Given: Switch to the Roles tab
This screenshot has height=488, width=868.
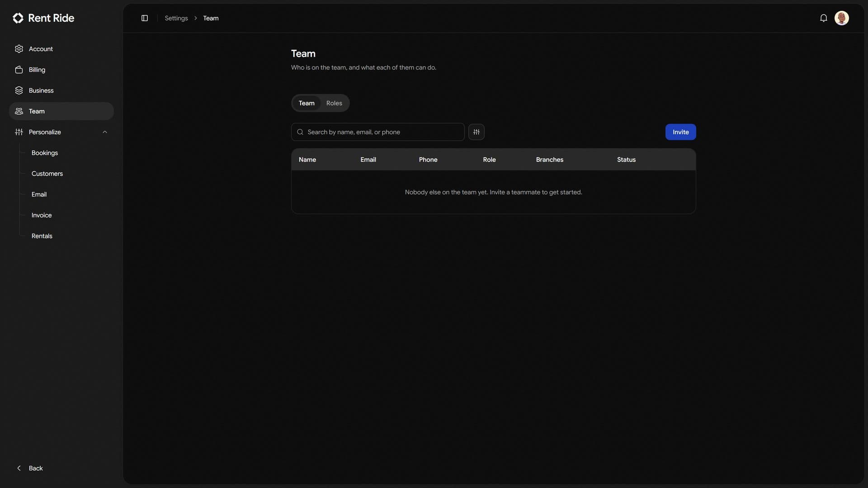Looking at the screenshot, I should (334, 103).
